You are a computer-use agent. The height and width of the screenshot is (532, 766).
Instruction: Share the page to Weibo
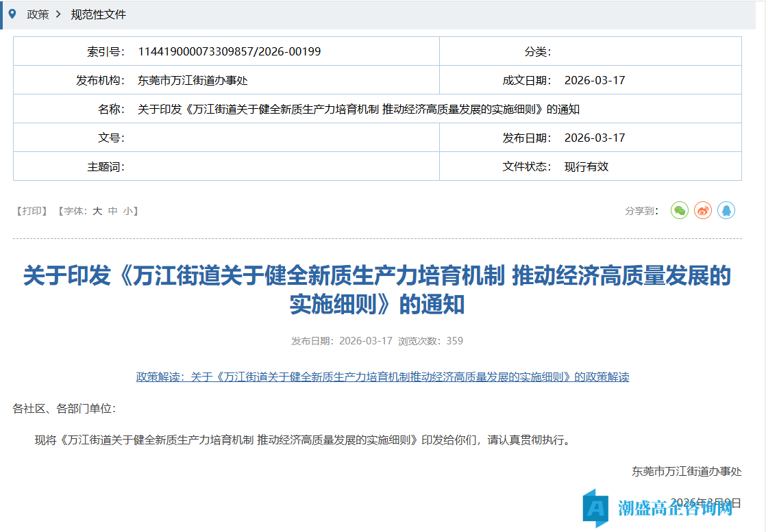702,210
